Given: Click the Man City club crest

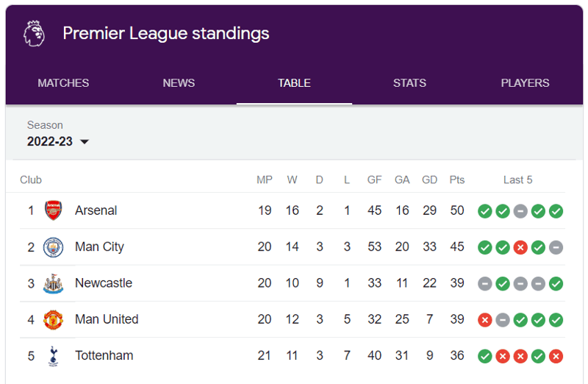Looking at the screenshot, I should tap(53, 247).
